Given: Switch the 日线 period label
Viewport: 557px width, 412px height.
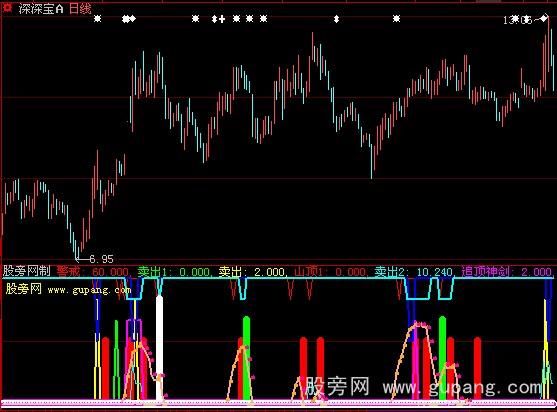Looking at the screenshot, I should click(x=80, y=9).
